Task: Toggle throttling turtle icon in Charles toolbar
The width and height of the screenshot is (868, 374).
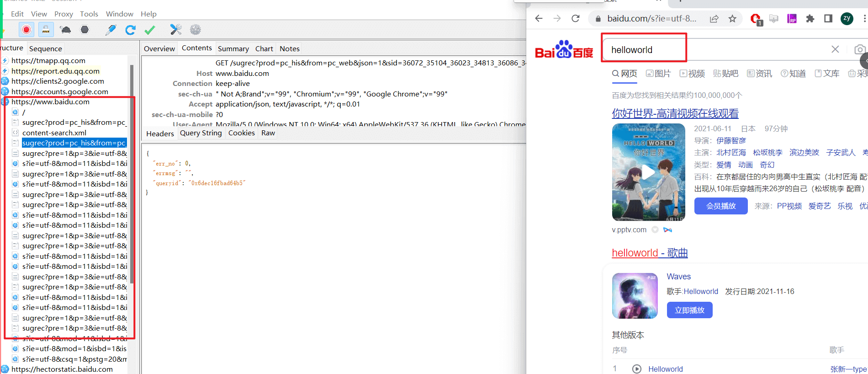Action: tap(65, 30)
